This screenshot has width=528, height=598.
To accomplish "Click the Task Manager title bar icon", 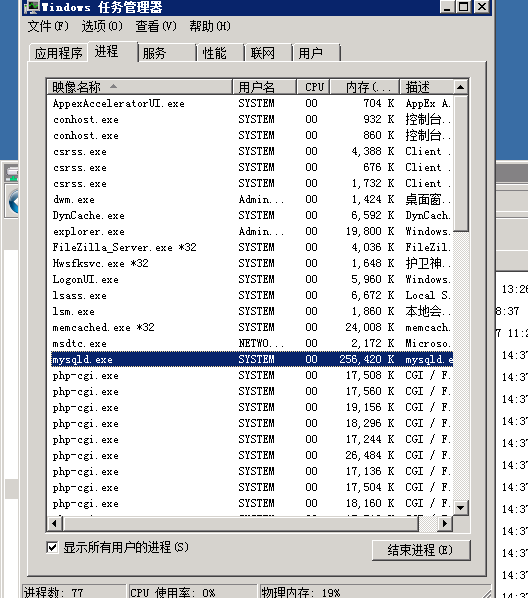I will 32,7.
